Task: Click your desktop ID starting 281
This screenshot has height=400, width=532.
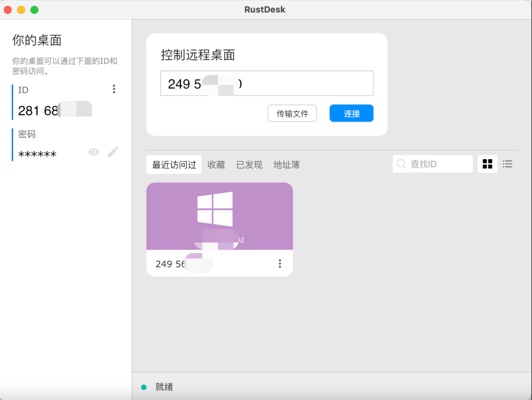Action: 55,111
